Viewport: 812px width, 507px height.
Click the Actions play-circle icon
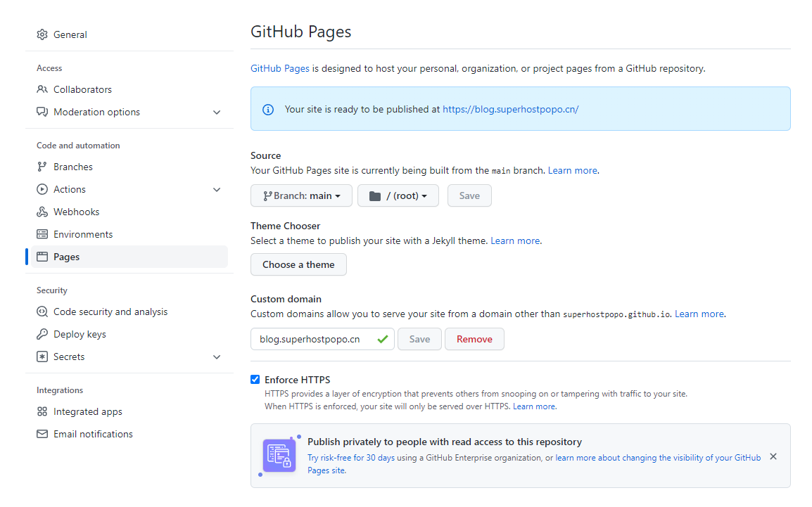[x=42, y=189]
